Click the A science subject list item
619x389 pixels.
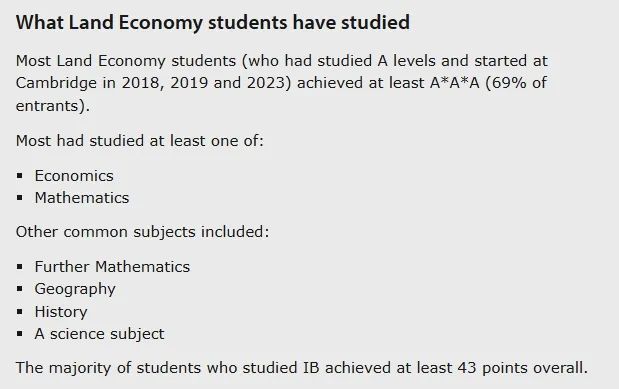pyautogui.click(x=99, y=334)
